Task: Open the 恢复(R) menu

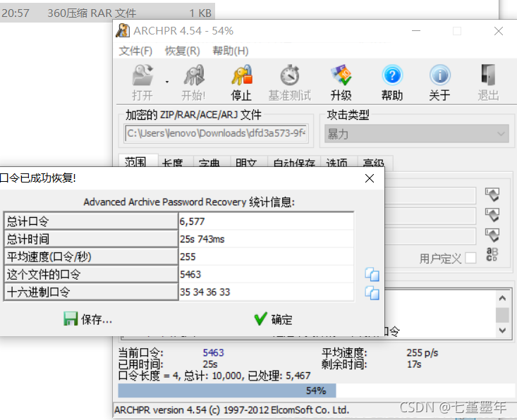Action: [183, 51]
